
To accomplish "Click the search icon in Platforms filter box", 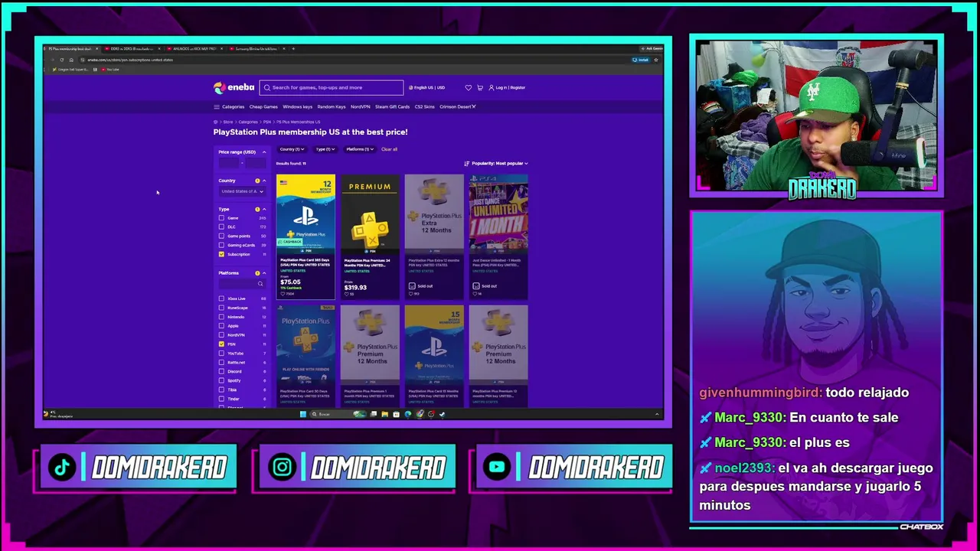I will (x=260, y=284).
